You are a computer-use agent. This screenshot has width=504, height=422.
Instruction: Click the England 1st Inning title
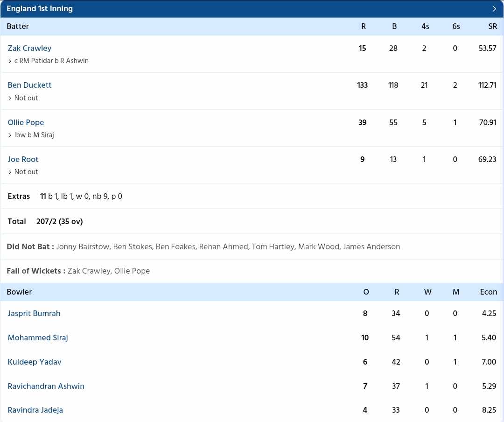coord(40,9)
